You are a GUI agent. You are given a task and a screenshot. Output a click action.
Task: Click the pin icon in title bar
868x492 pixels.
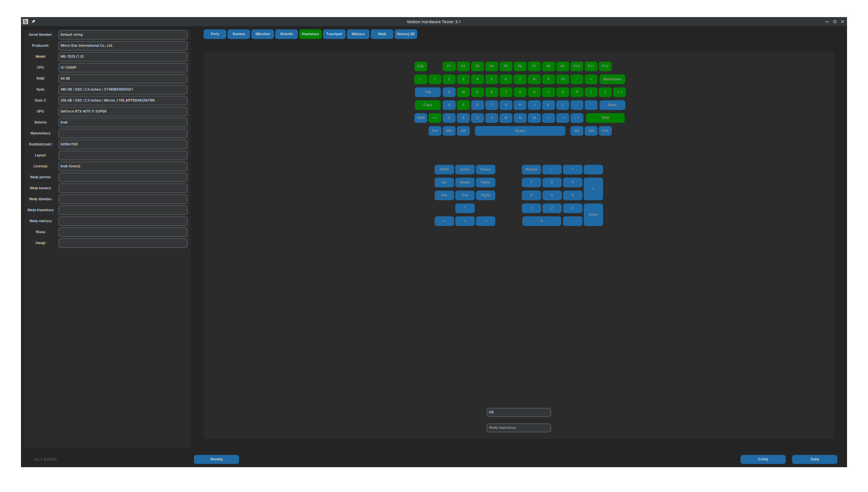33,22
